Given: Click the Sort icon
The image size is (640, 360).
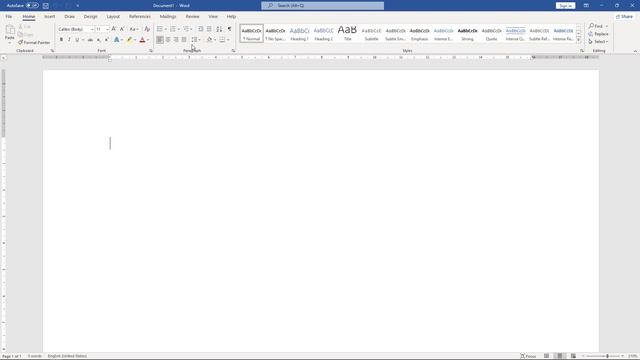Looking at the screenshot, I should pos(219,29).
